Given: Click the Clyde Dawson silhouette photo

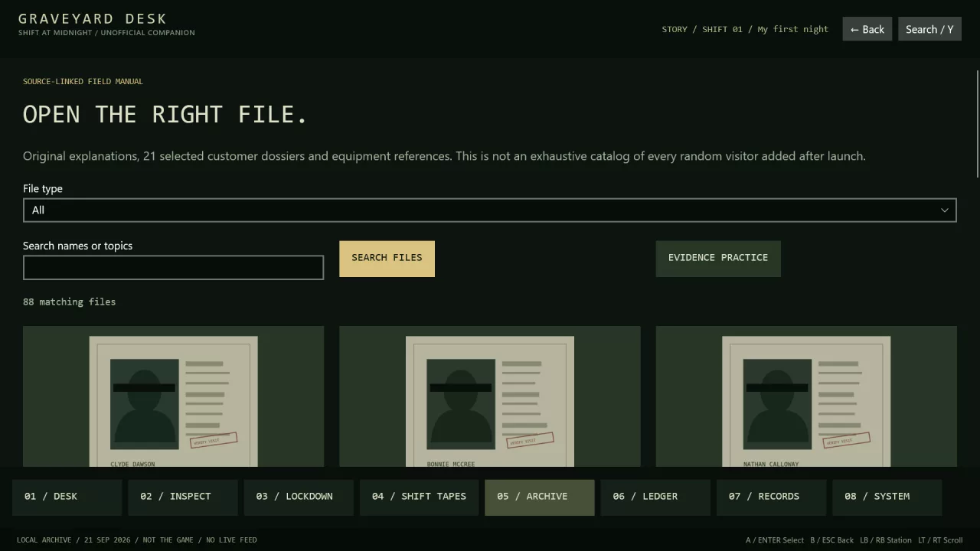Looking at the screenshot, I should 145,404.
